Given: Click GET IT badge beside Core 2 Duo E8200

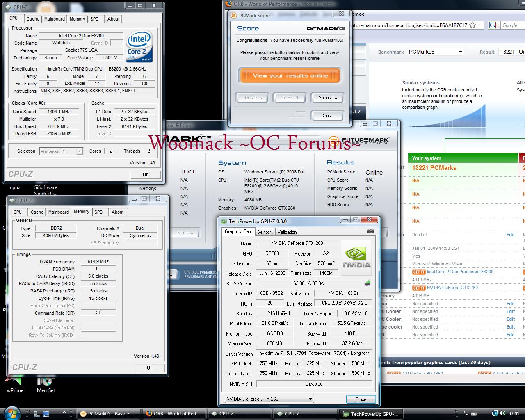Looking at the screenshot, I should (x=419, y=272).
